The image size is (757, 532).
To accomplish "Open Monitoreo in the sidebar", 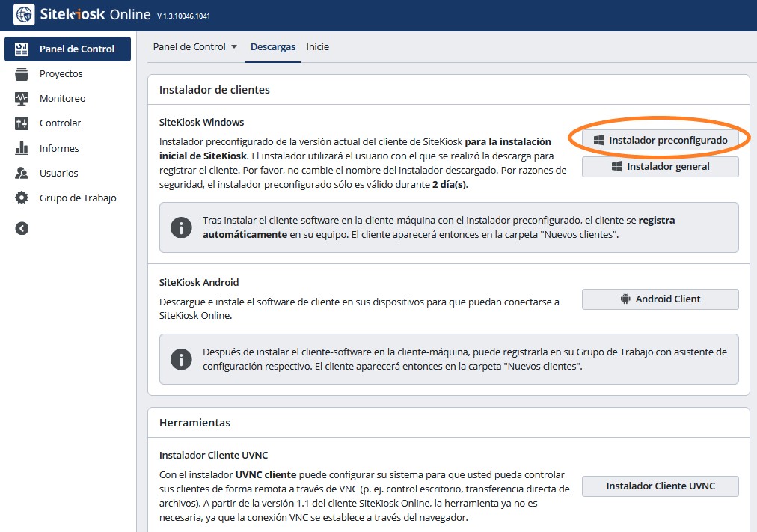I will tap(62, 99).
